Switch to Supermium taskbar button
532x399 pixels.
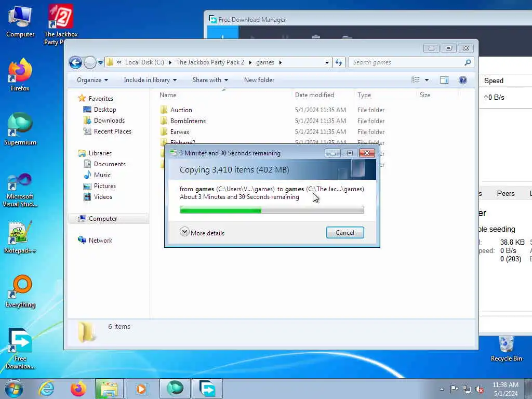coord(175,389)
